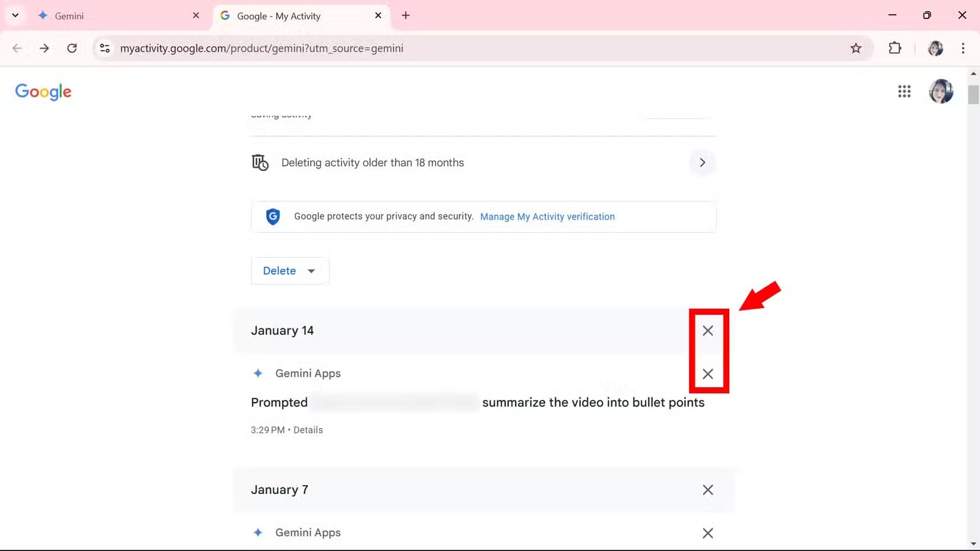Image resolution: width=980 pixels, height=551 pixels.
Task: Delete all January 14 activity
Action: point(707,331)
